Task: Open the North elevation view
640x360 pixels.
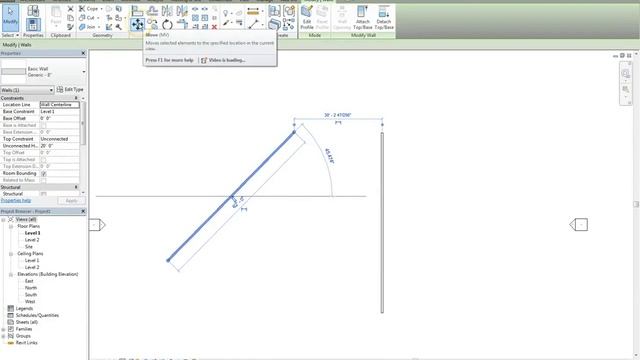Action: coord(31,288)
